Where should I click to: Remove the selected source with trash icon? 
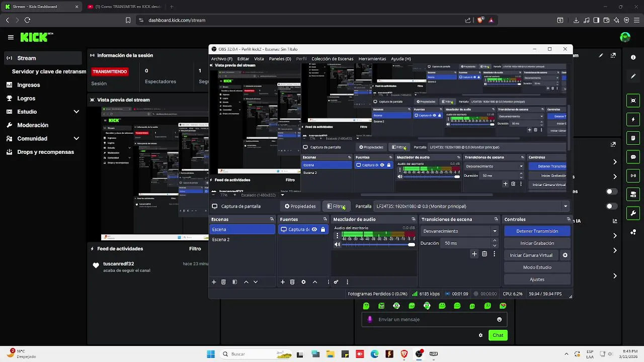point(292,282)
